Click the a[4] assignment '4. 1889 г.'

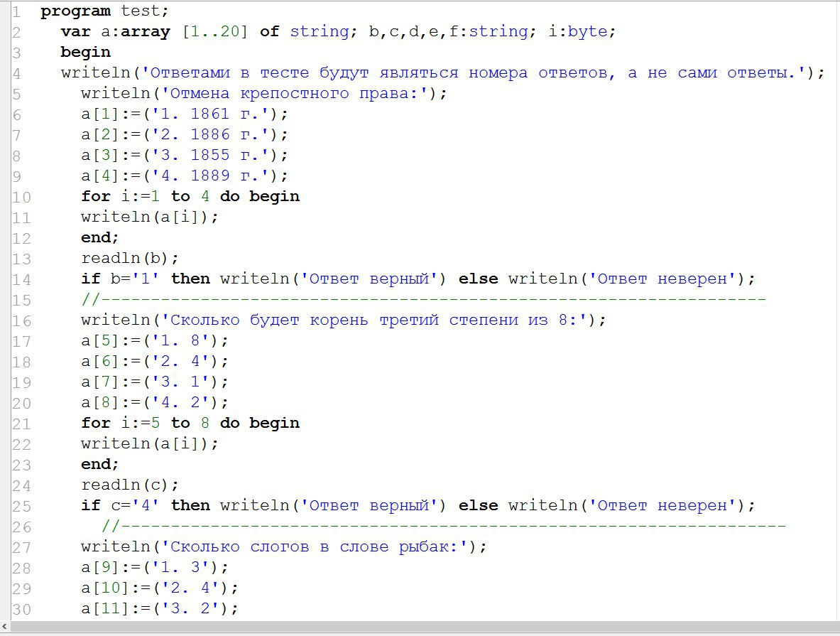[185, 176]
